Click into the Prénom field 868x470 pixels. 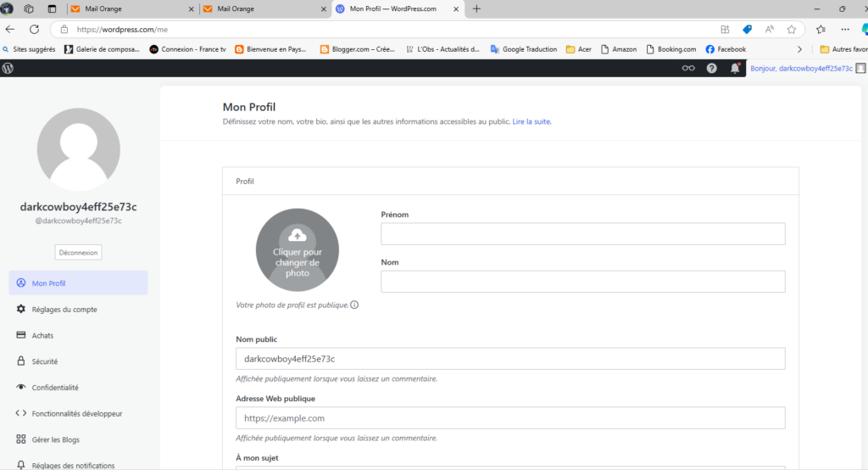[582, 234]
